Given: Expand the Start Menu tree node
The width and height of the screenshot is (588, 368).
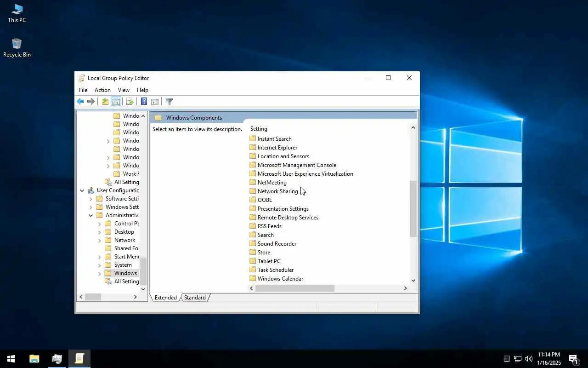Looking at the screenshot, I should pos(99,257).
